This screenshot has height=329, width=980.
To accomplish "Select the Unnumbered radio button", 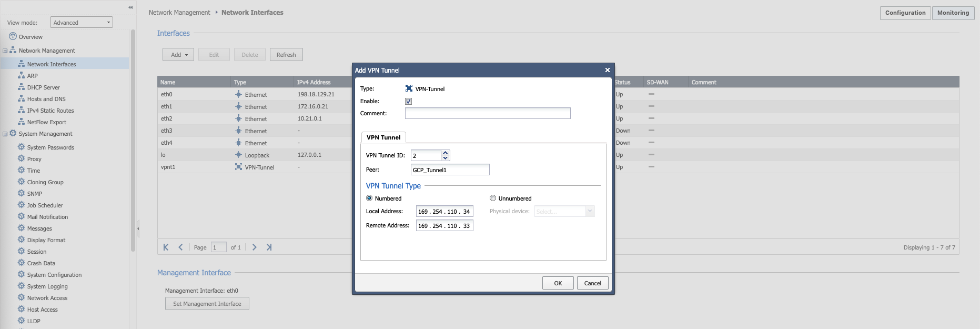I will click(493, 198).
